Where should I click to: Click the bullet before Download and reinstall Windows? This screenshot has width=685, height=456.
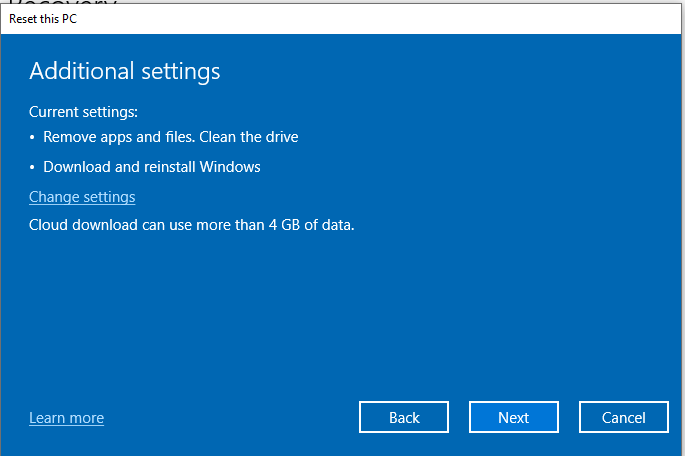[x=33, y=168]
